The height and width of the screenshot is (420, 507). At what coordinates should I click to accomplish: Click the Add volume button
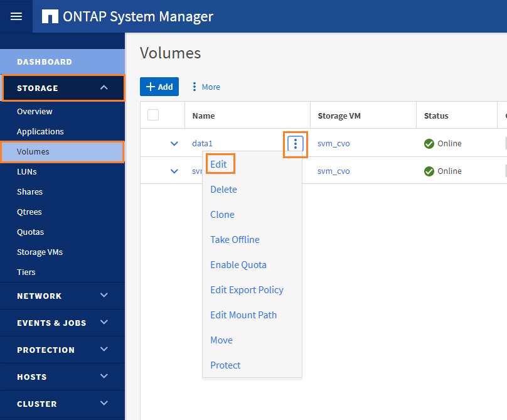(x=159, y=87)
